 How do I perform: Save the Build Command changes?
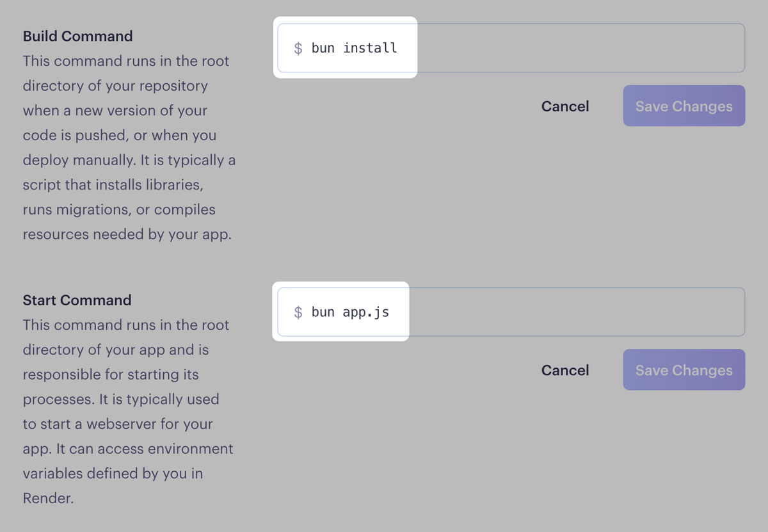tap(684, 105)
